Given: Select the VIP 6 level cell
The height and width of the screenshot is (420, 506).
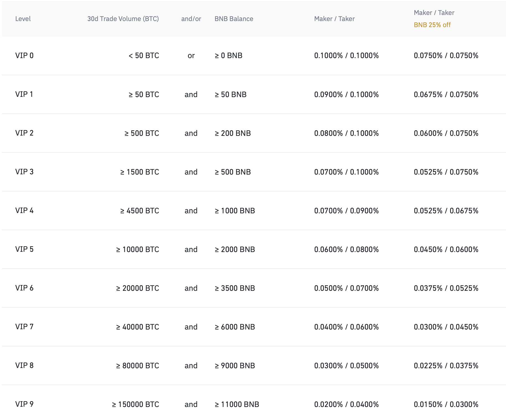Looking at the screenshot, I should coord(24,288).
